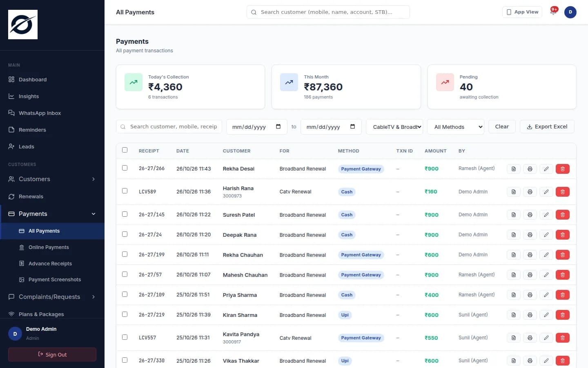Click the top customer search field
The image size is (588, 368).
[x=328, y=12]
